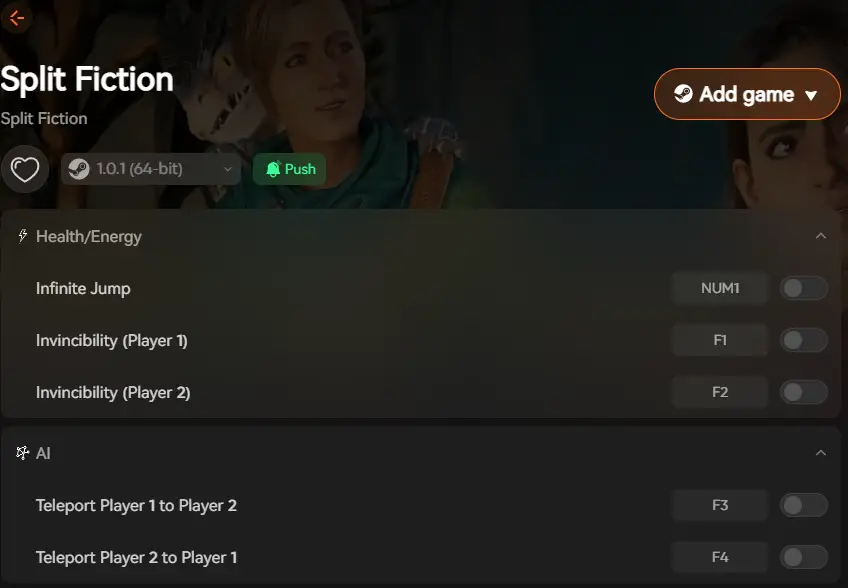Open the 1.0.1 (64-bit) version dropdown
The width and height of the screenshot is (848, 588).
[x=151, y=169]
